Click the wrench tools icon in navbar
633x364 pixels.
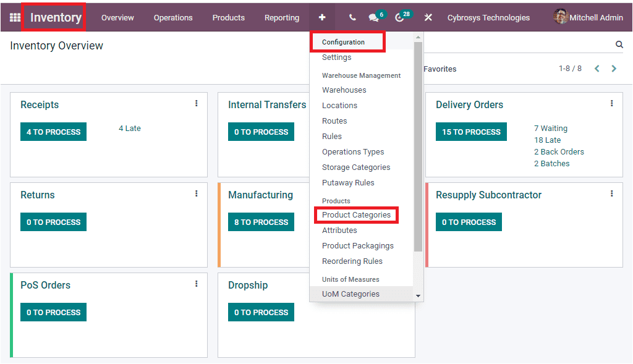(428, 17)
